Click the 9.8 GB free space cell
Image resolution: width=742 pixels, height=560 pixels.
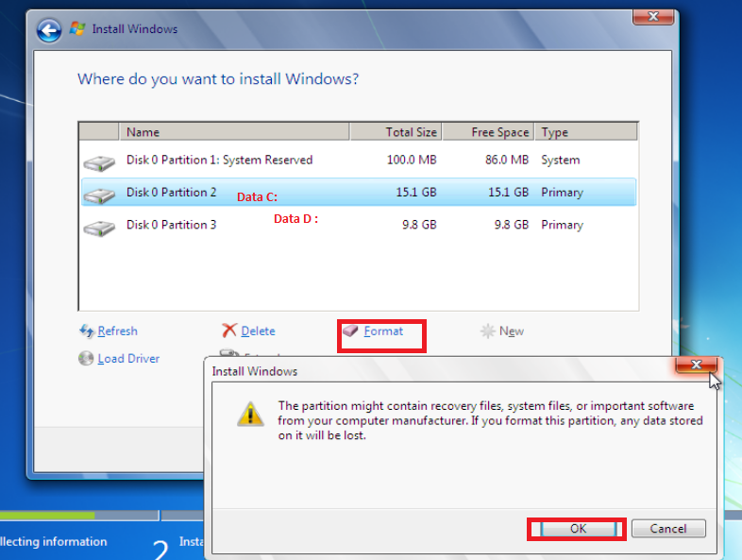pyautogui.click(x=512, y=225)
